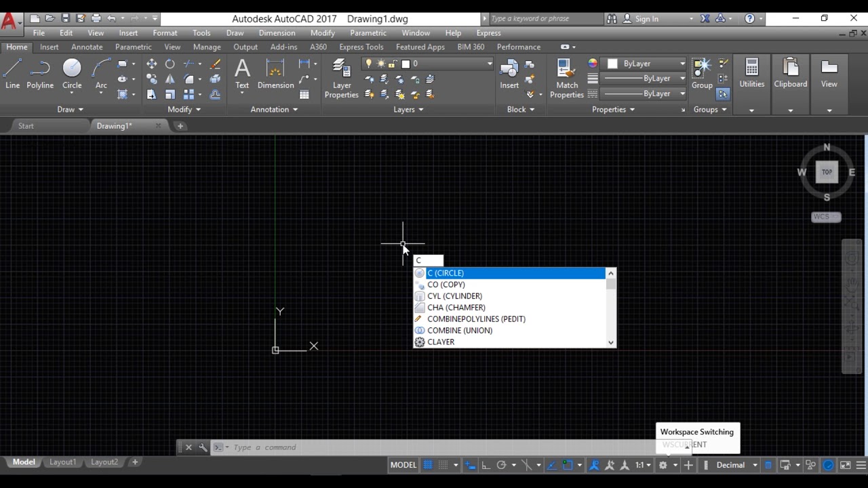Screen dimensions: 868x488
Task: Click the ByLayer object color swatch
Action: tap(613, 64)
